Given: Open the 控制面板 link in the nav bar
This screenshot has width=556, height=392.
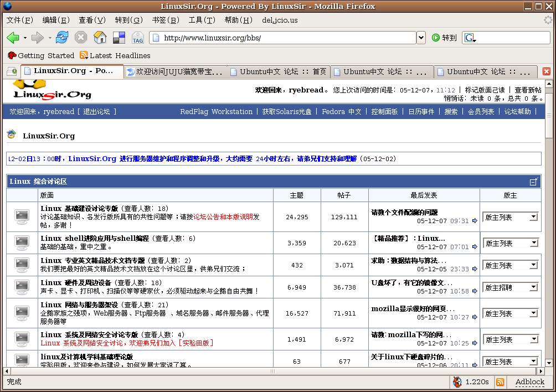Looking at the screenshot, I should [x=384, y=112].
